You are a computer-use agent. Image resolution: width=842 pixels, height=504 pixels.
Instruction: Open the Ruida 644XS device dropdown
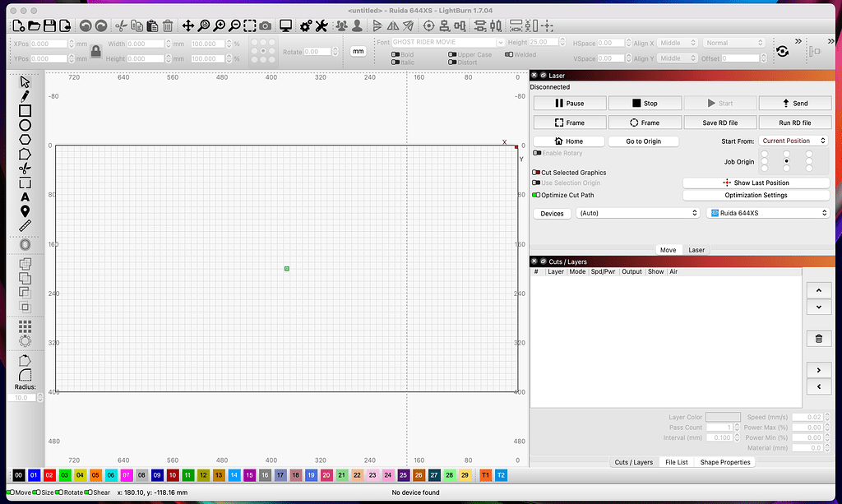(x=766, y=212)
